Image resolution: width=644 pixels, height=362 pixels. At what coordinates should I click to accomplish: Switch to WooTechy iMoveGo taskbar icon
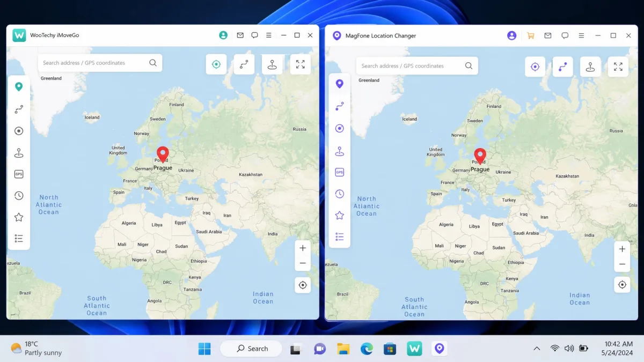[414, 349]
